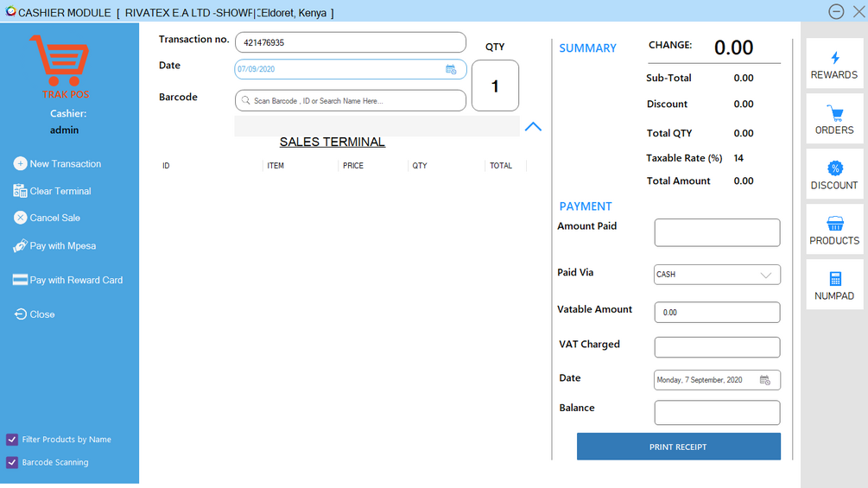
Task: Click the Sub-Total label
Action: coord(668,78)
